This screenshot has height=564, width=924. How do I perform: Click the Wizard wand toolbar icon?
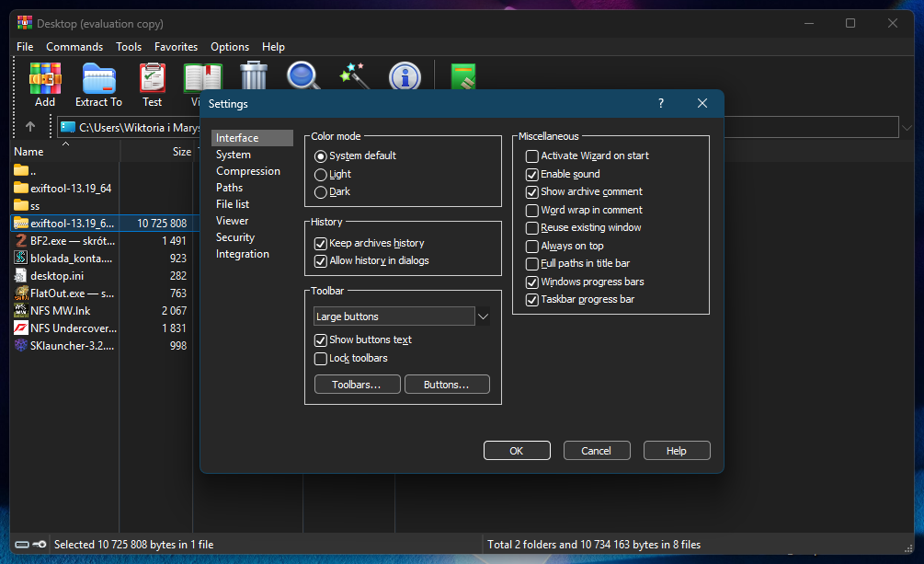353,75
